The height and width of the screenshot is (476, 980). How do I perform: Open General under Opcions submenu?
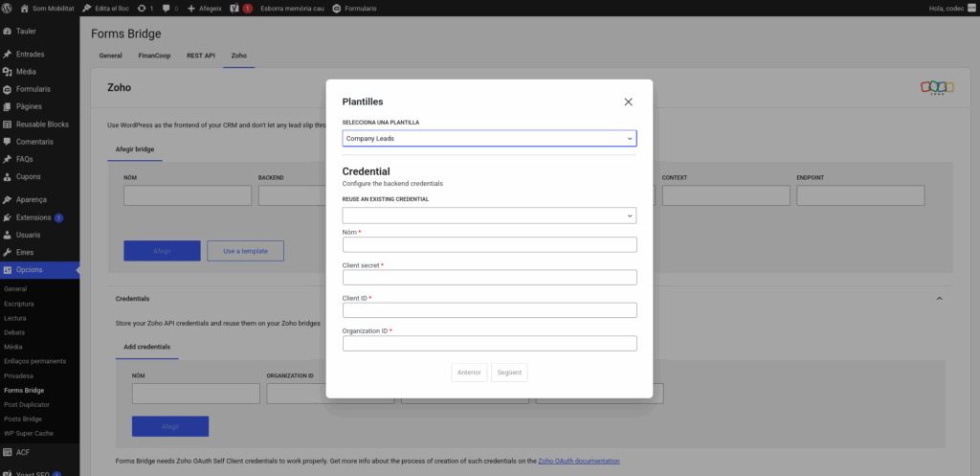pos(15,289)
